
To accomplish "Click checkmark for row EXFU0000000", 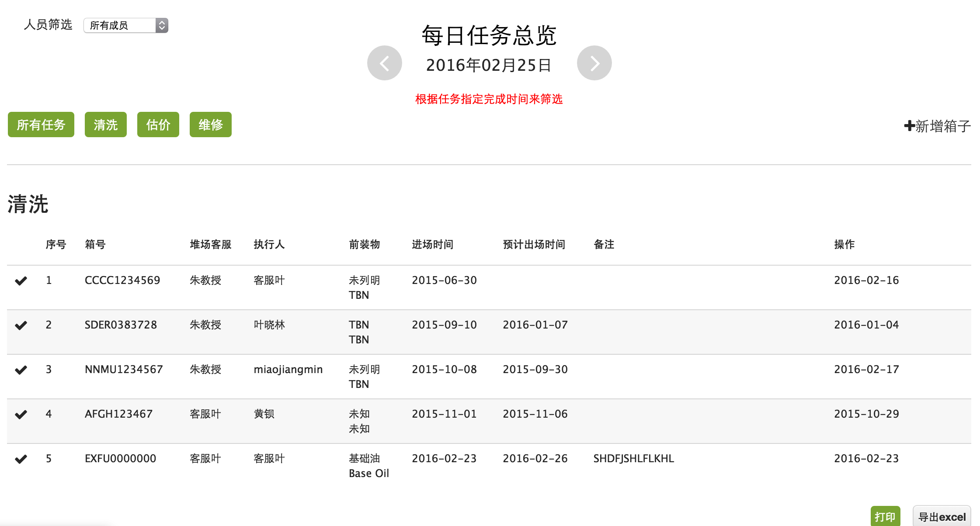I will point(21,459).
